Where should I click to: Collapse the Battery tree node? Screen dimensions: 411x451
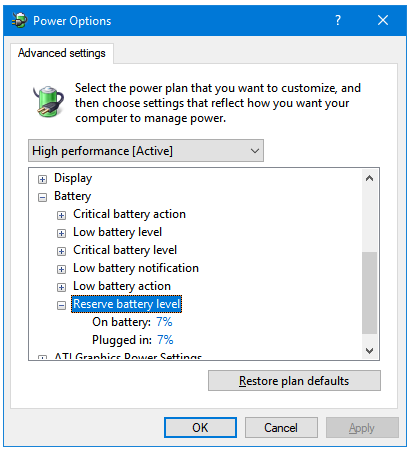point(42,197)
